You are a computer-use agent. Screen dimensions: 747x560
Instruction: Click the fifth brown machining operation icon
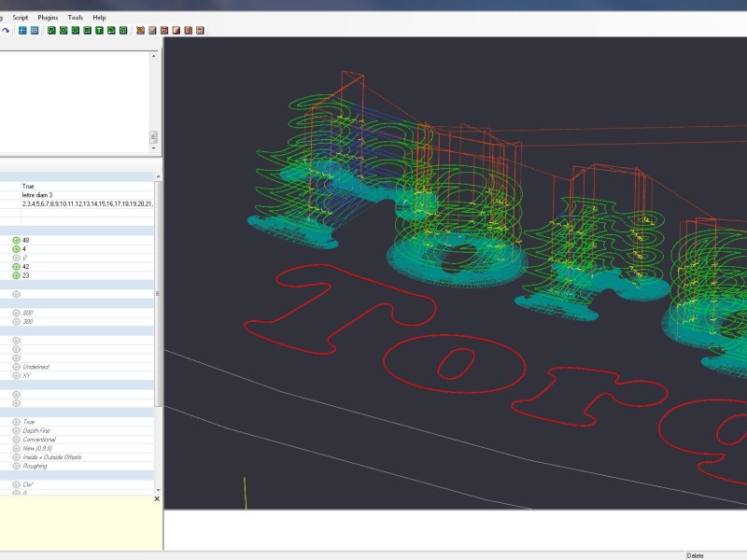tap(189, 31)
